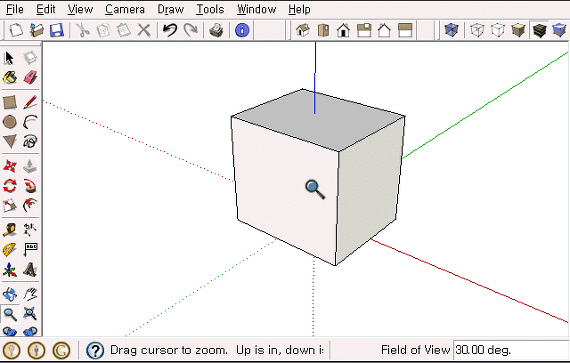Switch to Right view
This screenshot has height=363, width=570.
pyautogui.click(x=364, y=30)
